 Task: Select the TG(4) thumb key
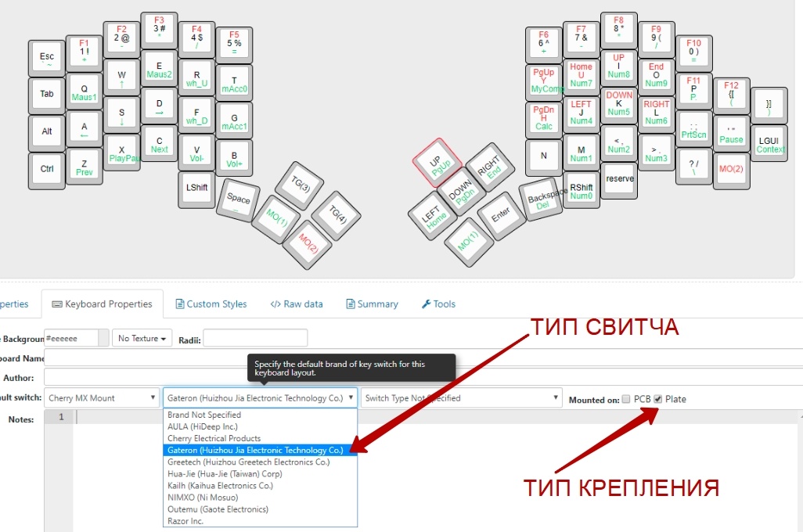click(x=337, y=216)
